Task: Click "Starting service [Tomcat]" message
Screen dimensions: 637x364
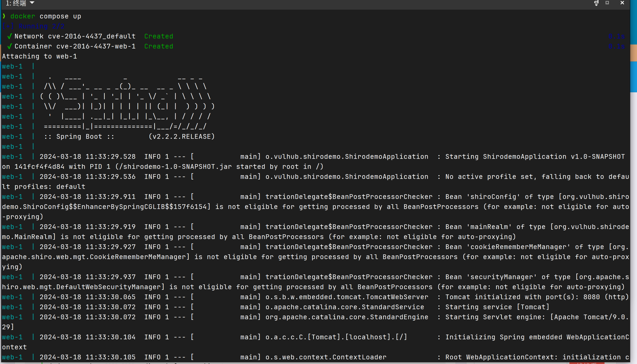Action: pyautogui.click(x=497, y=307)
